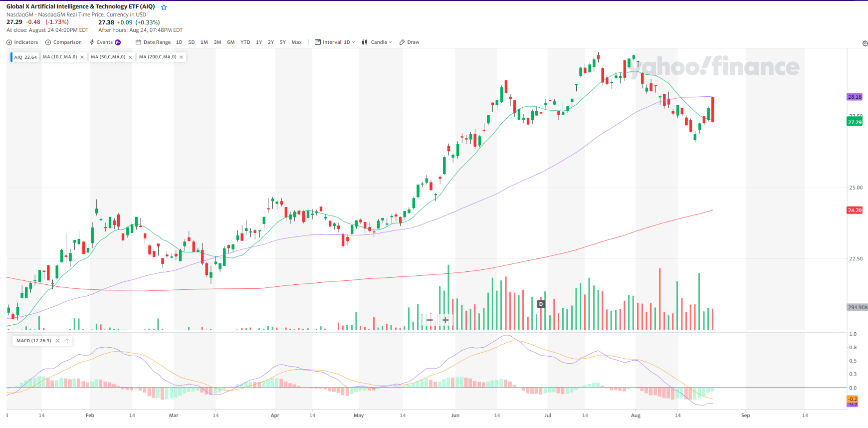
Task: Click the -0.2 MACD value label
Action: [853, 399]
